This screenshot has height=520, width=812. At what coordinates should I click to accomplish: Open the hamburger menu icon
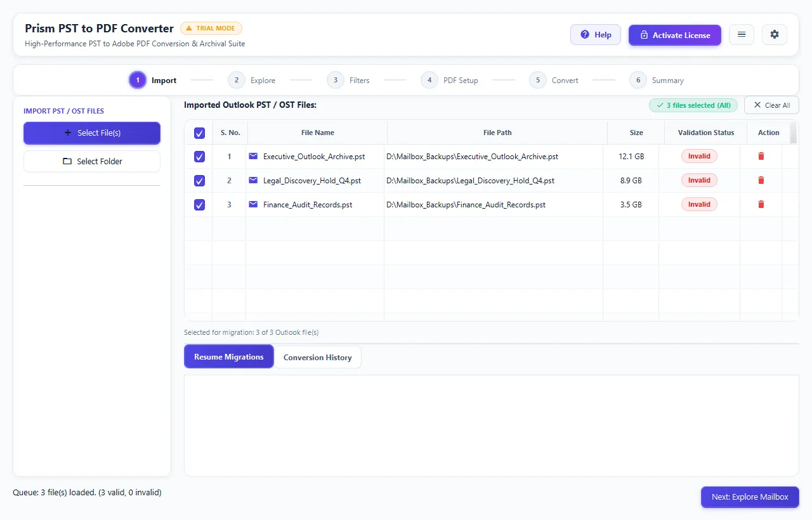(742, 35)
